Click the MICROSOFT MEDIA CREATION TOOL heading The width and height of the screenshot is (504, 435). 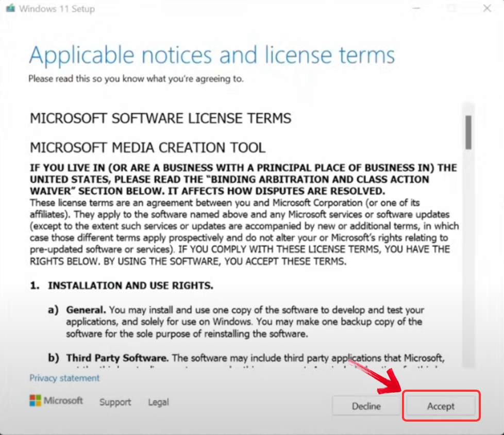coord(148,147)
